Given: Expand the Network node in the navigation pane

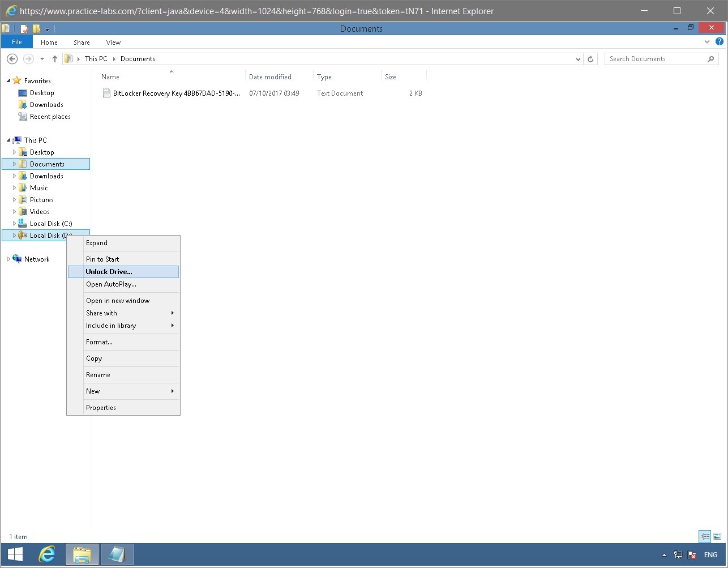Looking at the screenshot, I should [8, 259].
